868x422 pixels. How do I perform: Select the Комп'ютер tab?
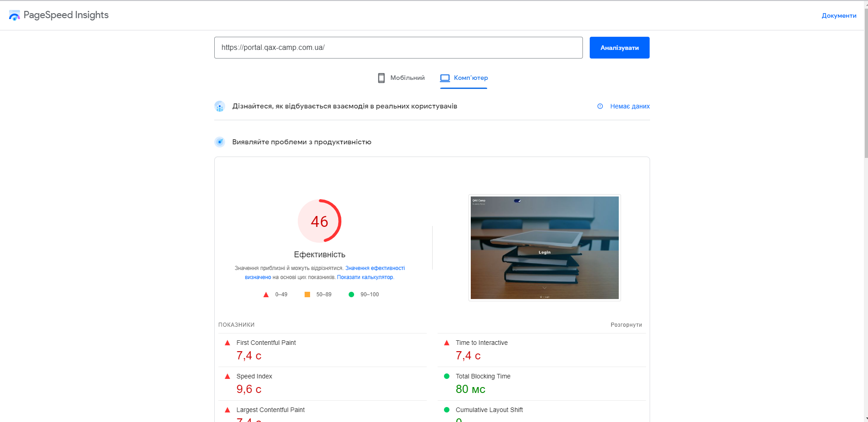[x=464, y=78]
